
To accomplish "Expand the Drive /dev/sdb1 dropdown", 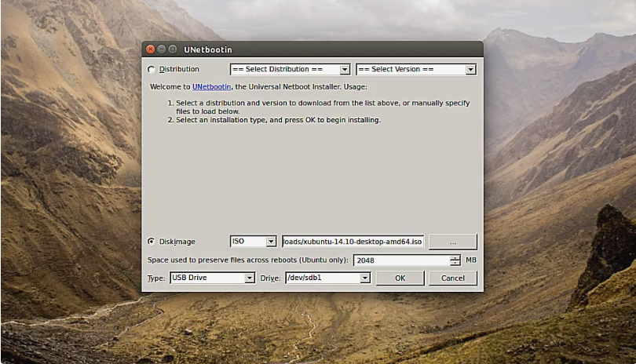I will coord(327,278).
